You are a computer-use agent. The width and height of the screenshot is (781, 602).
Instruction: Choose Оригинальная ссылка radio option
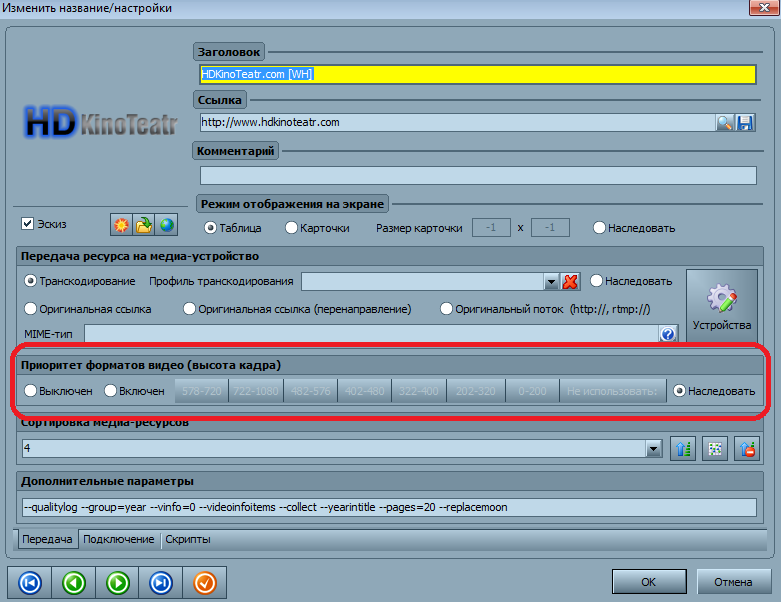(x=31, y=309)
